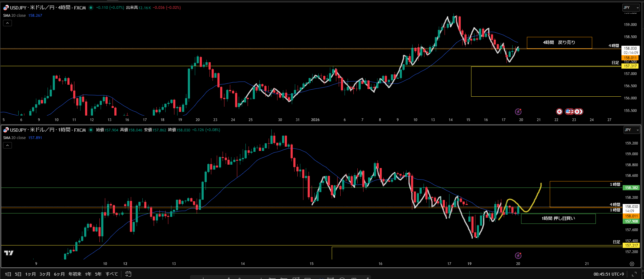Collapse the upper chart indicator legend
Image resolution: width=644 pixels, height=279 pixels.
pos(8,23)
